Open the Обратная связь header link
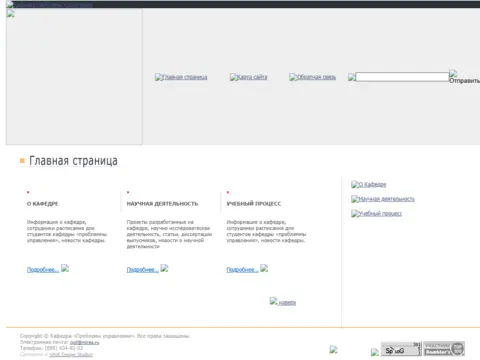 [313, 77]
